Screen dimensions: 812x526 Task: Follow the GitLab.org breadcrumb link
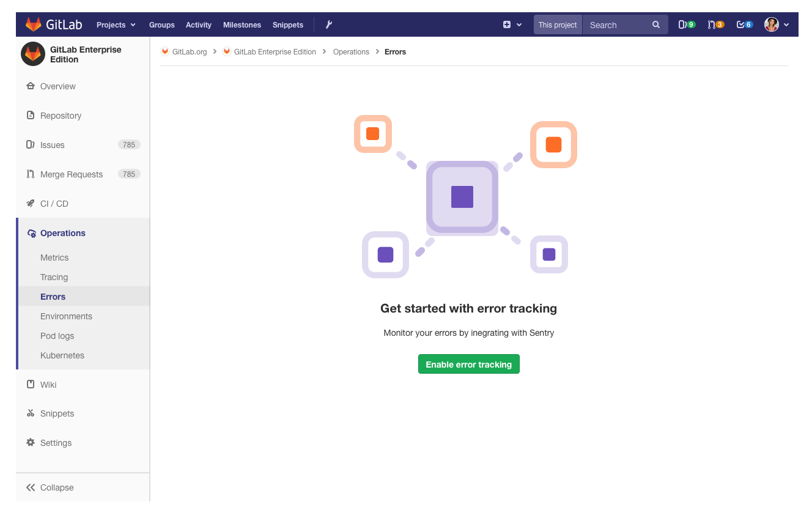[x=190, y=52]
